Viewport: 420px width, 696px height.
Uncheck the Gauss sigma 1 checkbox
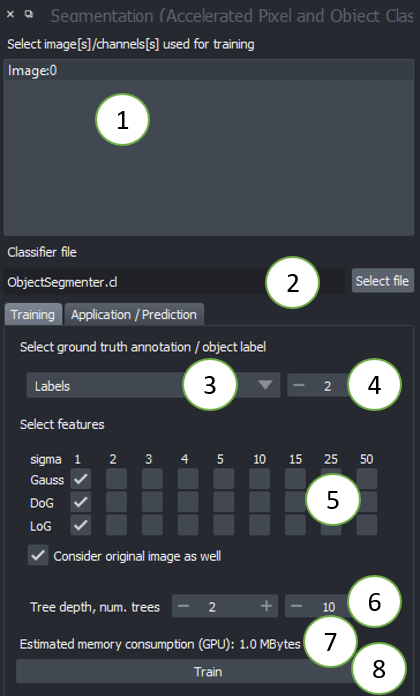81,479
